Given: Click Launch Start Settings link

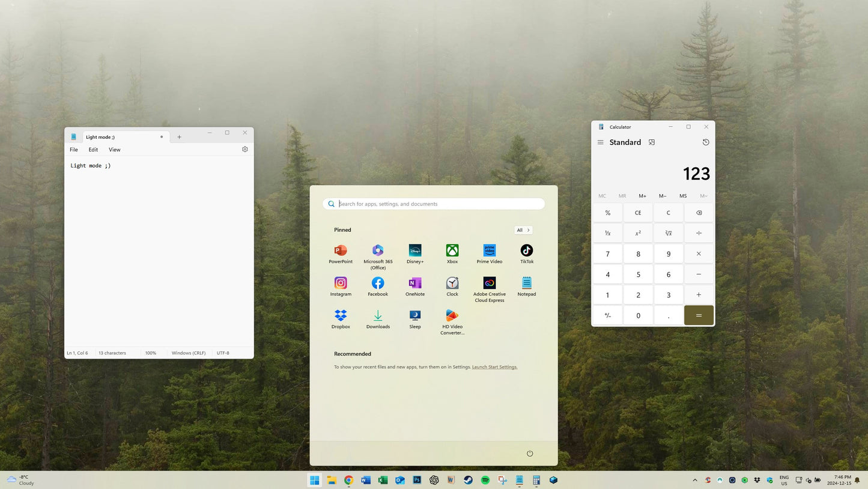Looking at the screenshot, I should [494, 367].
